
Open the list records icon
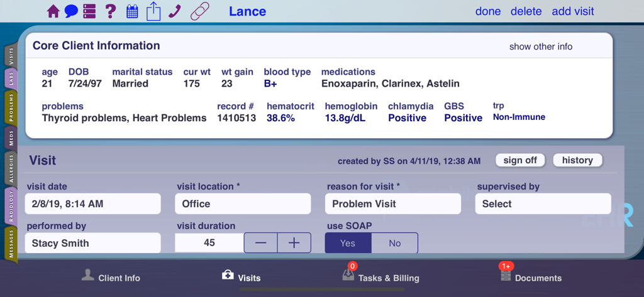click(89, 11)
